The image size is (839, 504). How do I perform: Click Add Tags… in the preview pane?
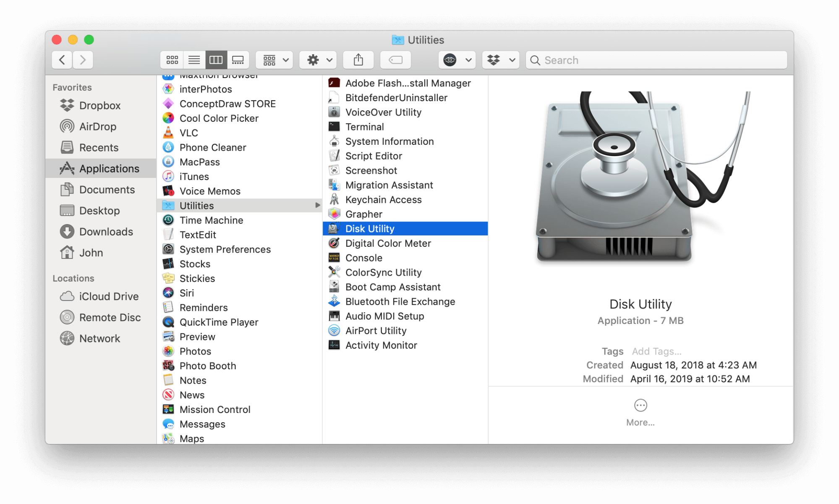tap(656, 351)
